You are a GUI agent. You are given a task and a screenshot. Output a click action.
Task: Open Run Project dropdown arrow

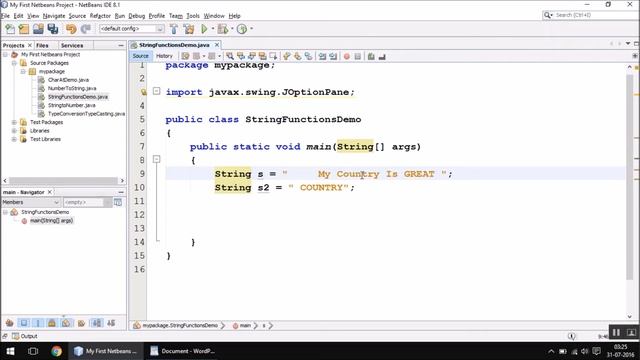pyautogui.click(x=213, y=29)
